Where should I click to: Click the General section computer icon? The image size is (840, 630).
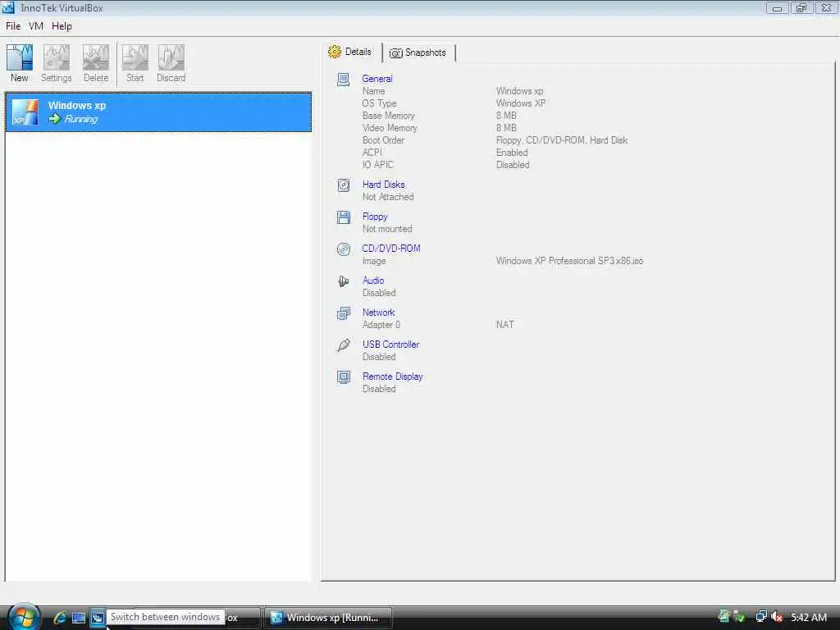344,80
